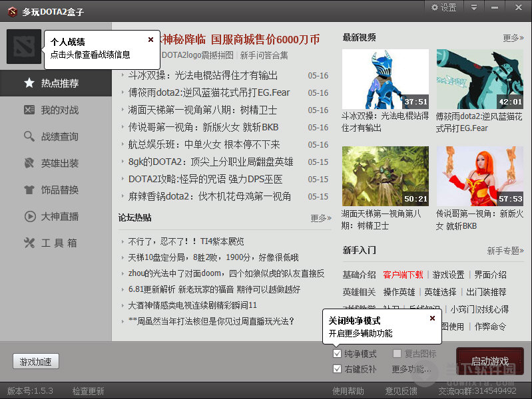Open article 航总娱乐班：中单火女 根本停不下来
Image resolution: width=532 pixels, height=399 pixels.
pyautogui.click(x=204, y=144)
